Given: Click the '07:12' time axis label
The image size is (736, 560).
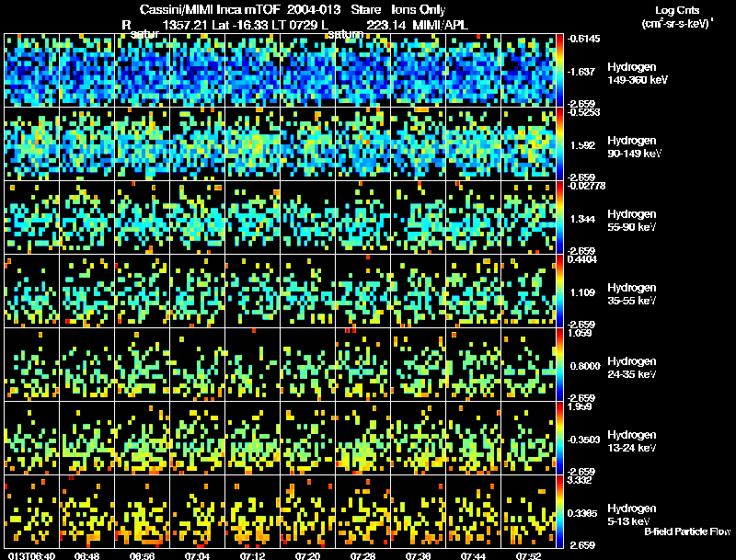Looking at the screenshot, I should [252, 556].
